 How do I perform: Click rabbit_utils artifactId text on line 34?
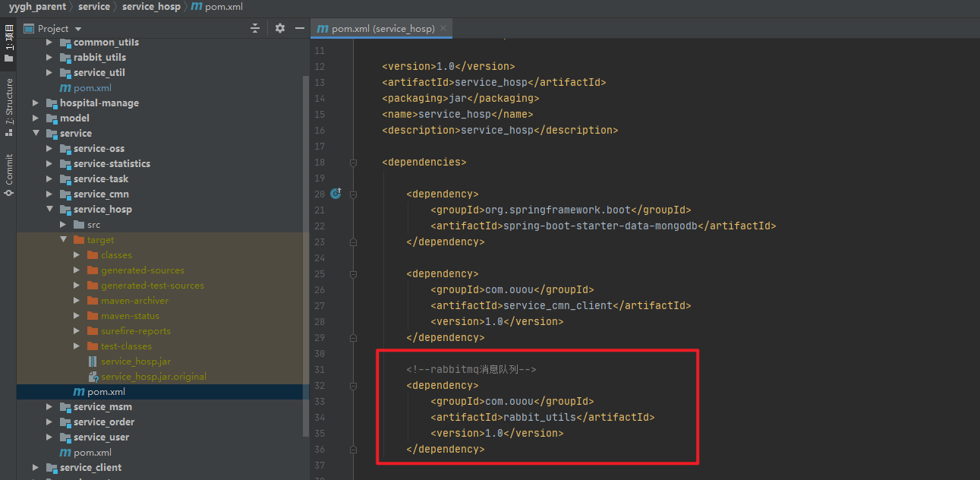coord(539,417)
